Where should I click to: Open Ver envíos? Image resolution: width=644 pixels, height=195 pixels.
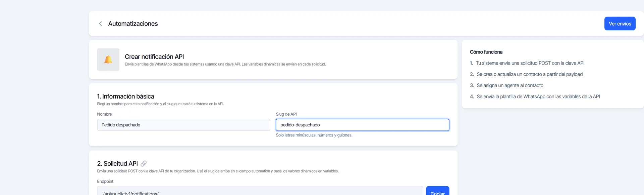620,24
